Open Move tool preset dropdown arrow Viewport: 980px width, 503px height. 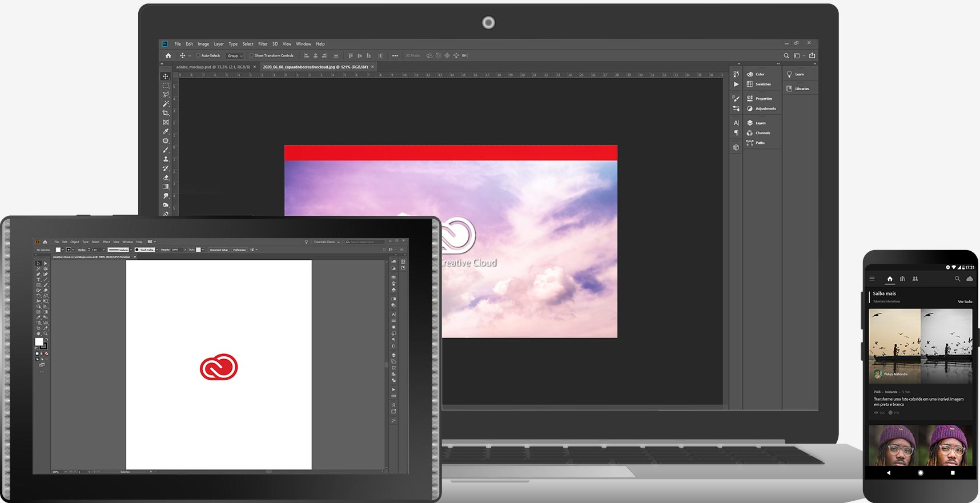190,55
